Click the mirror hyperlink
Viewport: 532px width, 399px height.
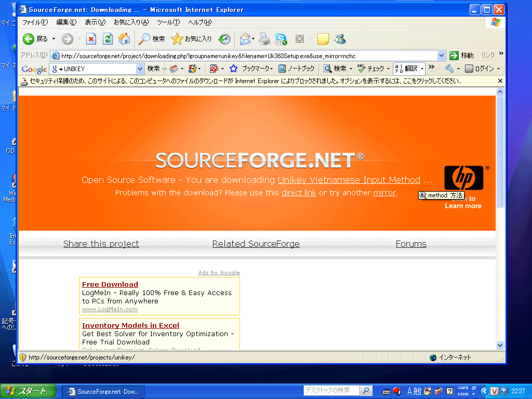click(385, 193)
